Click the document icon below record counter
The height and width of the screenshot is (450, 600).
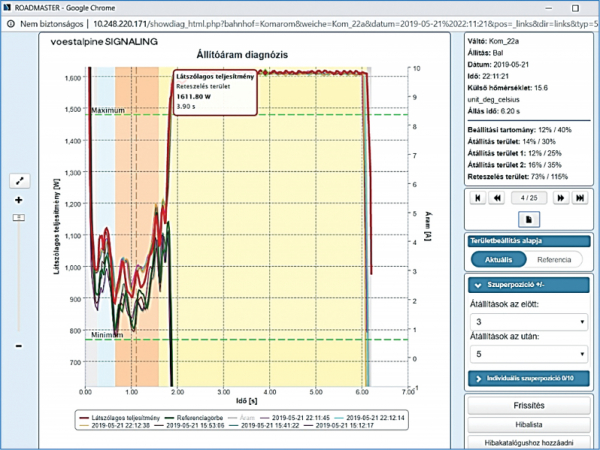coord(529,218)
